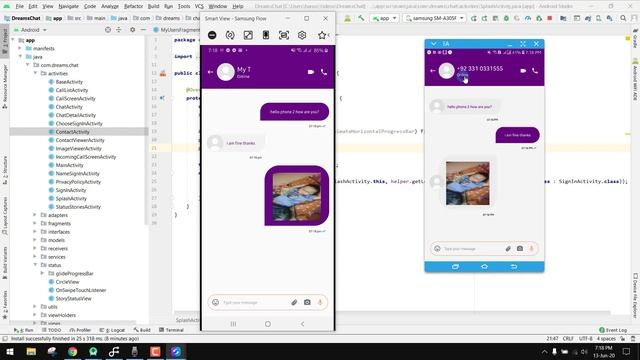The image size is (640, 360).
Task: Open samsung SM-A305F device dropdown
Action: (x=434, y=18)
